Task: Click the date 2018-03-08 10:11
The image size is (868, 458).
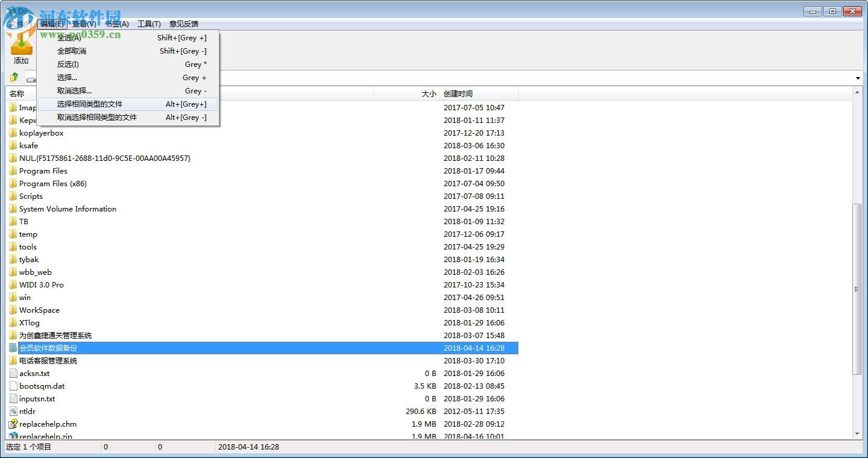Action: pyautogui.click(x=474, y=310)
